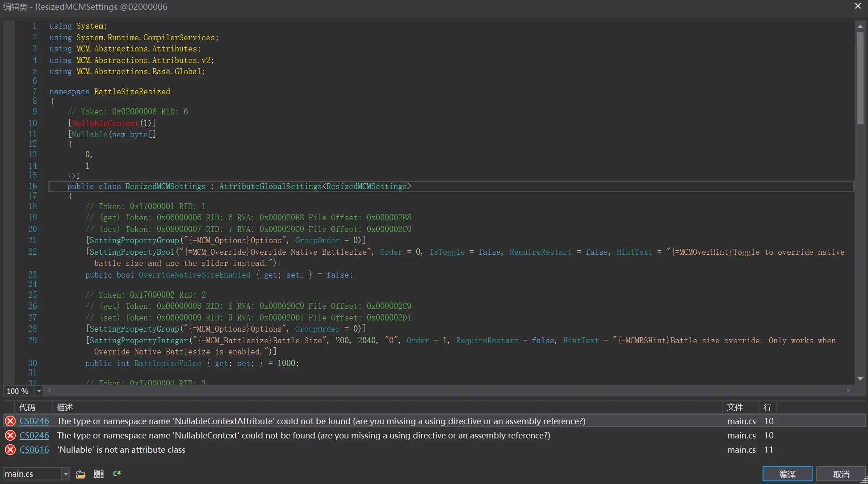Open the first CS0246 error code link

coord(34,421)
